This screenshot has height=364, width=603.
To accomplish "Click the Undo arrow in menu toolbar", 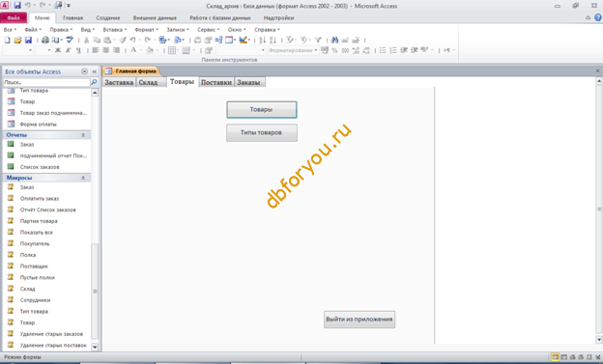I will (132, 40).
